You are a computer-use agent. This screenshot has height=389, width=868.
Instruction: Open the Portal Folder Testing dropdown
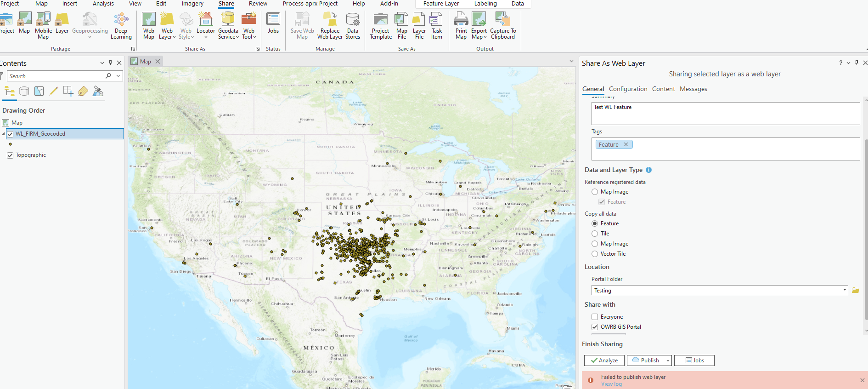point(845,290)
